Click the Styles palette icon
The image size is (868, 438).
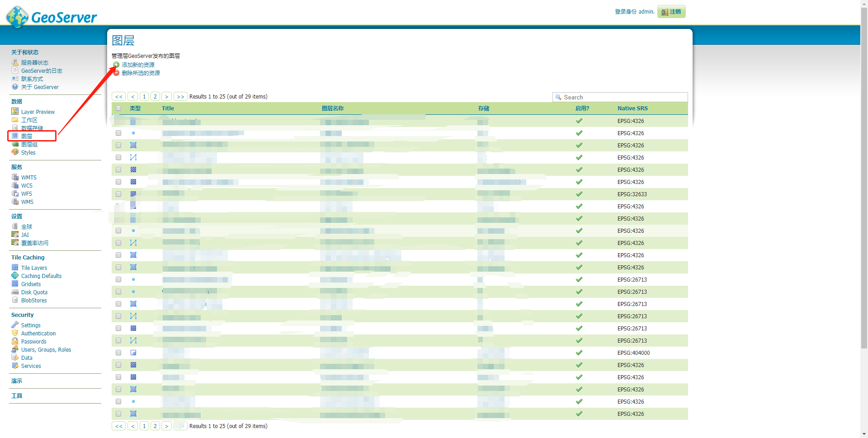(15, 152)
